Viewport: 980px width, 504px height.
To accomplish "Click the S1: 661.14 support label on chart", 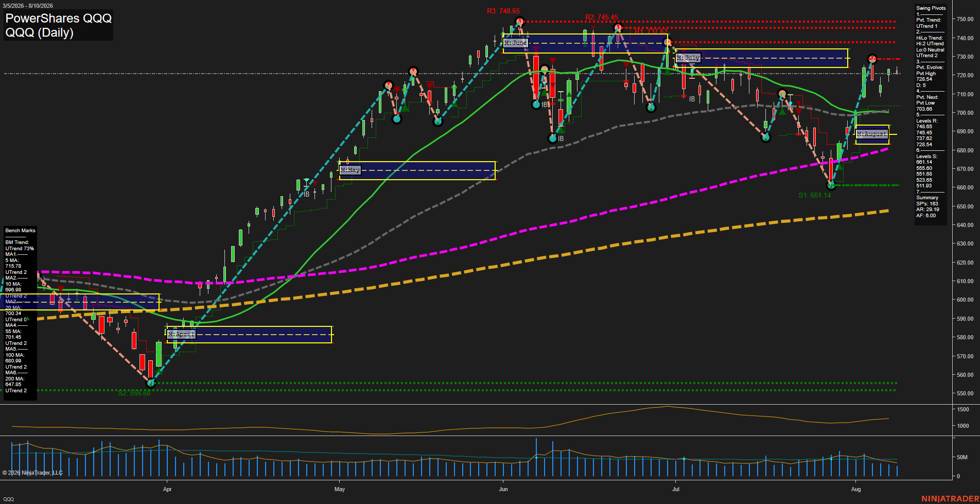I will pyautogui.click(x=814, y=195).
